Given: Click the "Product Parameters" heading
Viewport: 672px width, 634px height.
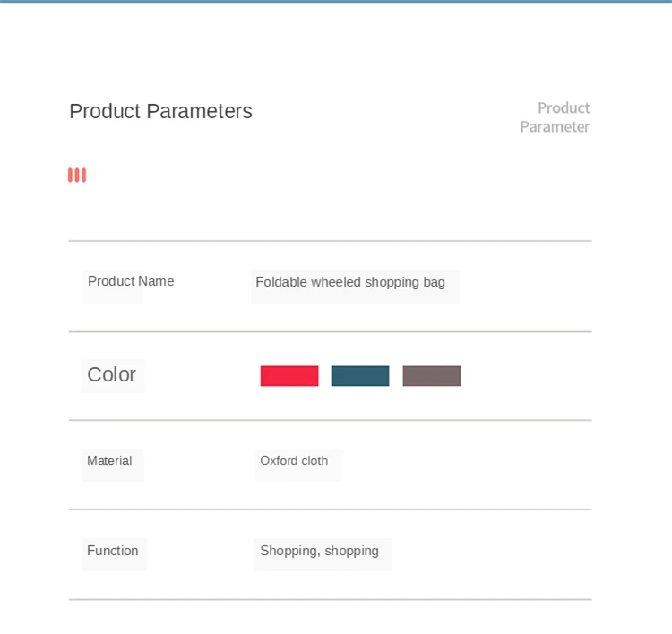Looking at the screenshot, I should click(160, 111).
